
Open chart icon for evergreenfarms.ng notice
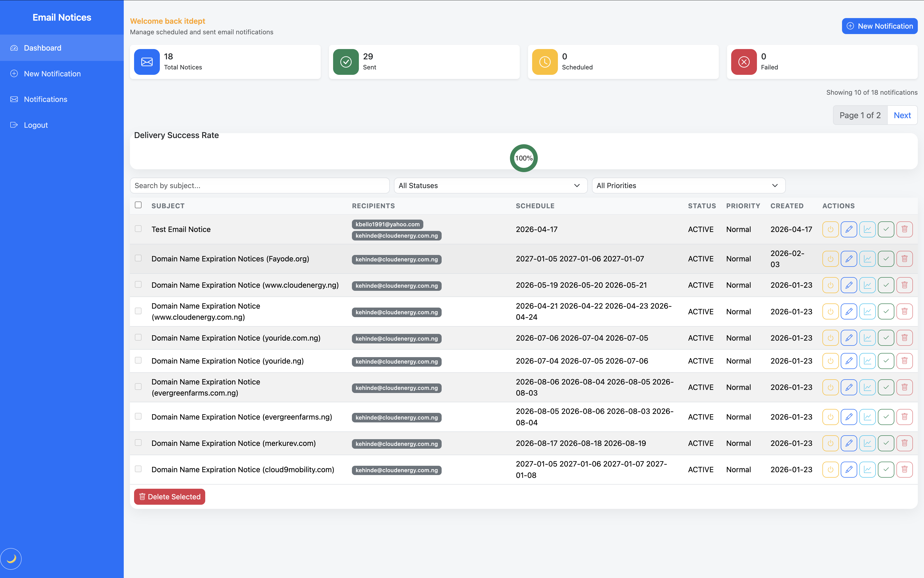868,417
